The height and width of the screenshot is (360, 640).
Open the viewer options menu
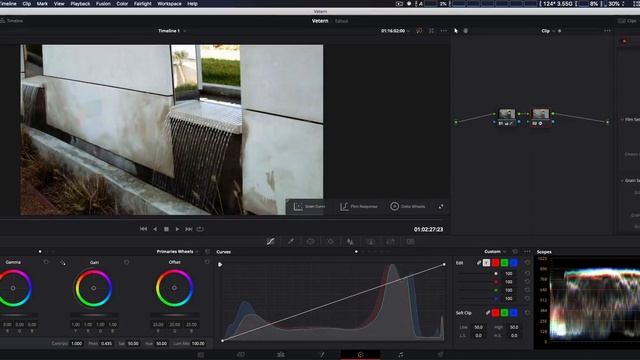click(x=444, y=31)
